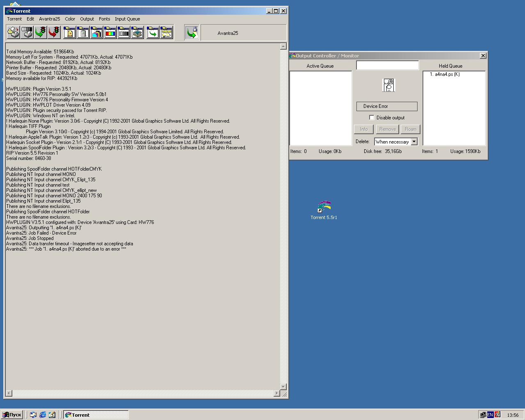This screenshot has width=525, height=420.
Task: Enable the Disable output checkbox
Action: click(x=372, y=118)
